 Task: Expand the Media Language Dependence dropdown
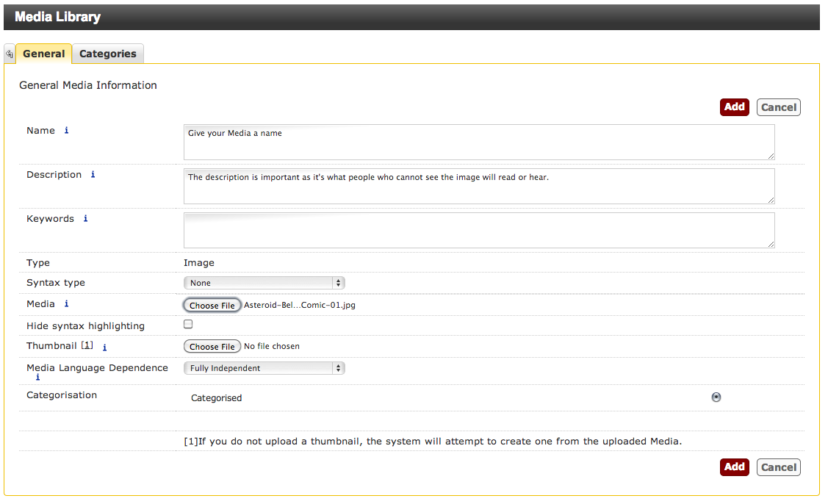[x=264, y=368]
